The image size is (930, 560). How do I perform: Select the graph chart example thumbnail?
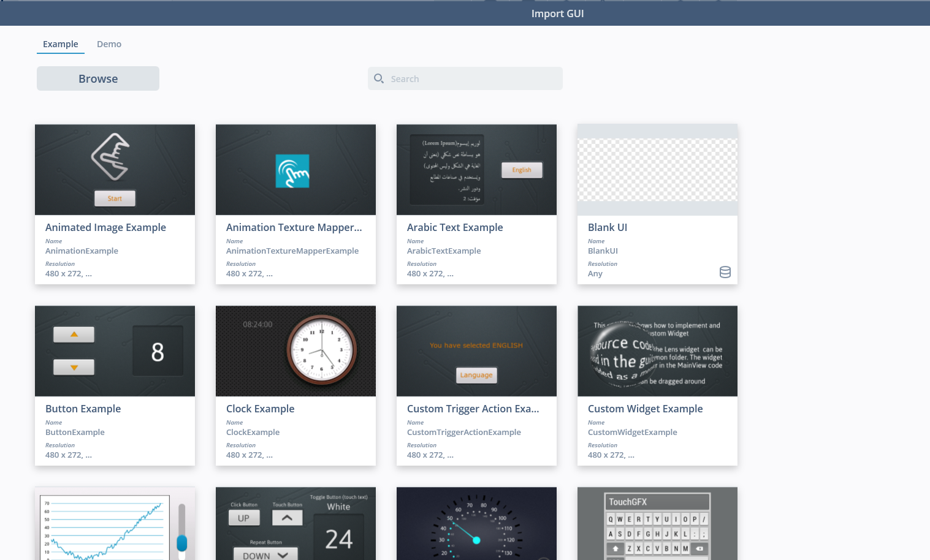click(x=115, y=523)
